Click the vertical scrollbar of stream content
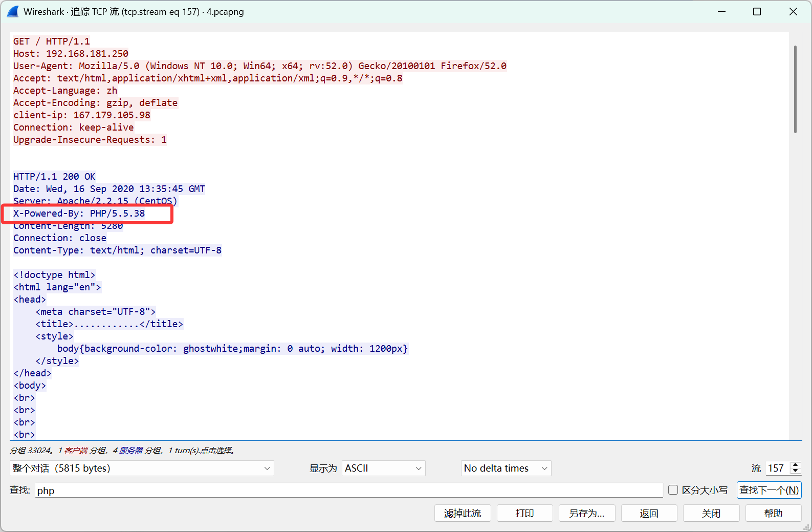The height and width of the screenshot is (532, 812). point(795,90)
